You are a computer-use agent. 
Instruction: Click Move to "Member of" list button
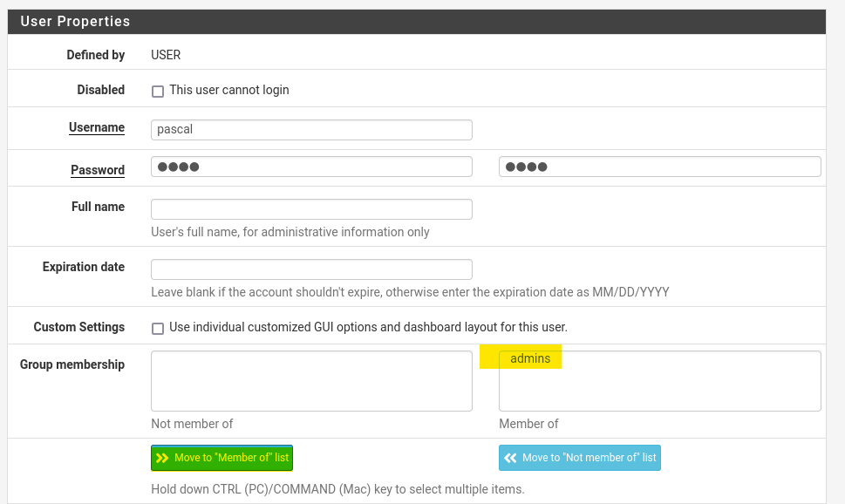[x=222, y=458]
